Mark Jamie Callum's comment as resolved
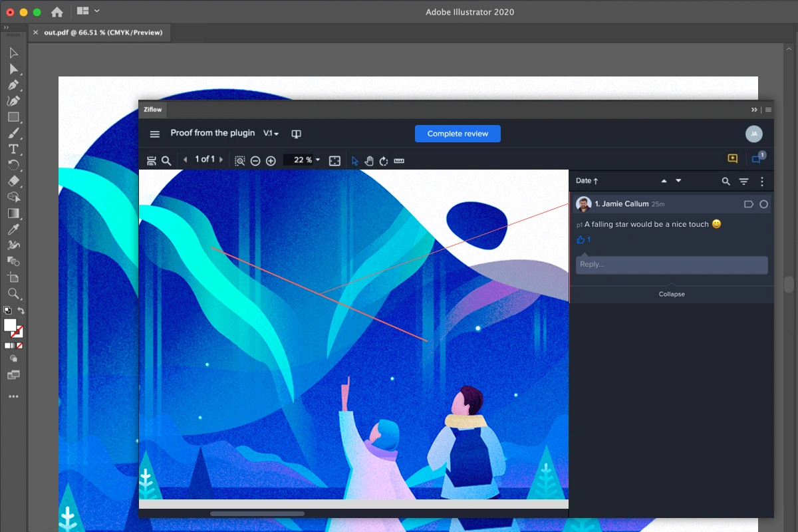Viewport: 798px width, 532px height. [x=763, y=204]
